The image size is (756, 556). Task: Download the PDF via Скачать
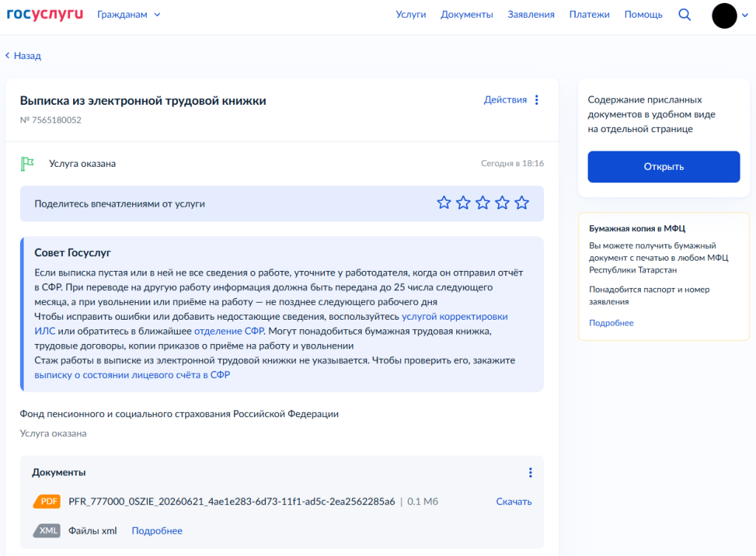click(x=514, y=501)
